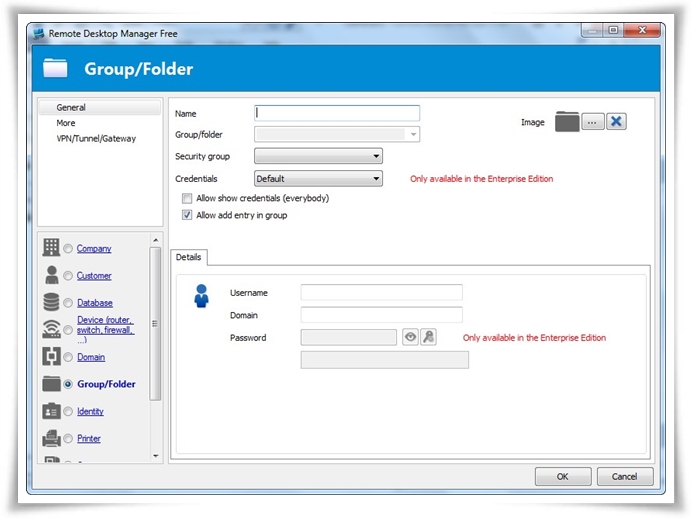Close the Remote Desktop Manager window

click(x=643, y=30)
